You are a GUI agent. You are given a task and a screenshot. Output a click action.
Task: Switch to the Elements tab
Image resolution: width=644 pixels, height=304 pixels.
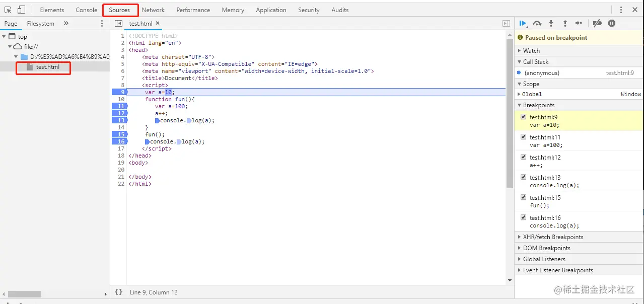tap(52, 10)
